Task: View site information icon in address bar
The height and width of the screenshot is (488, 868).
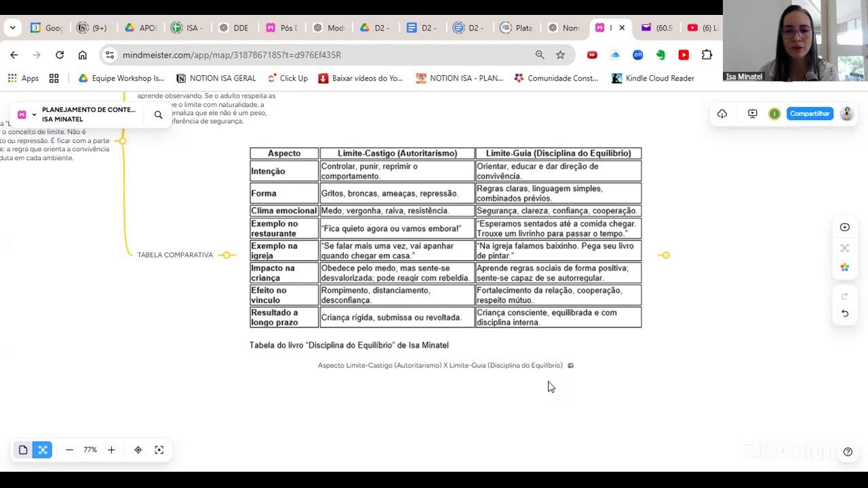Action: point(110,55)
